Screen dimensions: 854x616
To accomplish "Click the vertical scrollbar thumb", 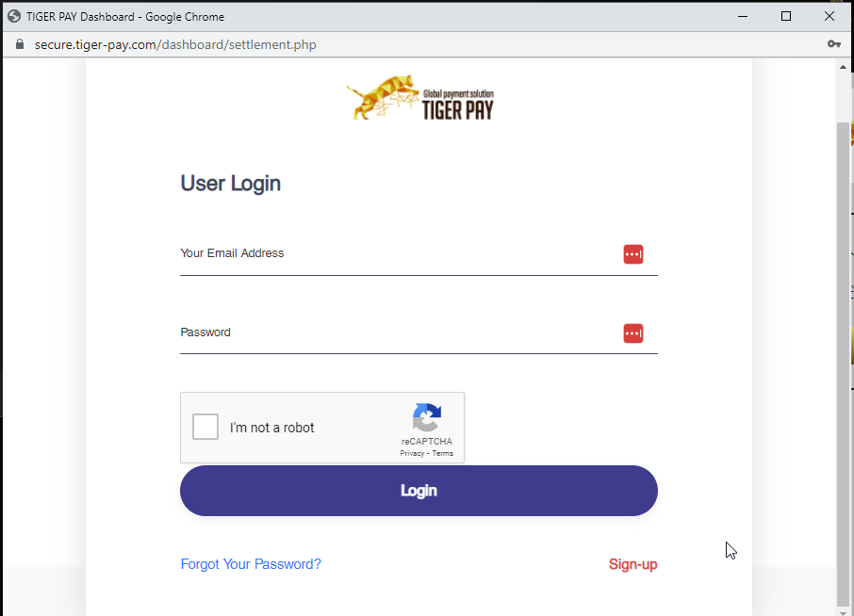I will coord(843,364).
